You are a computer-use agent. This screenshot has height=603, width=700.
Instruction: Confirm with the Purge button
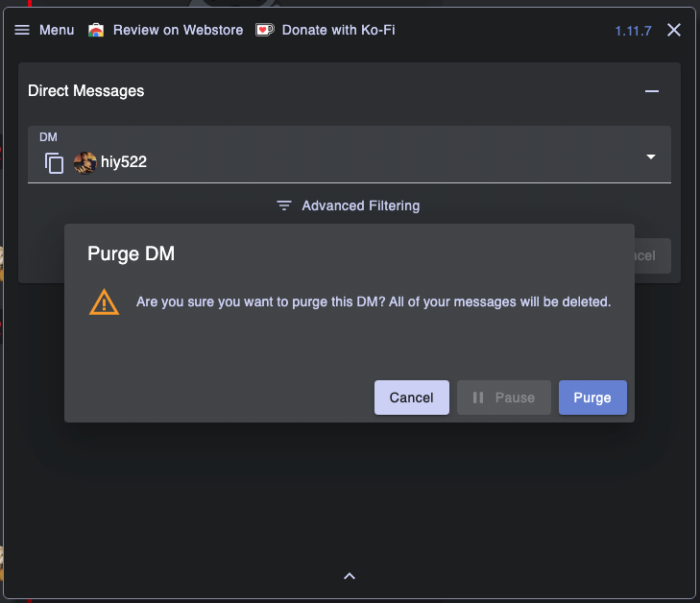coord(592,398)
